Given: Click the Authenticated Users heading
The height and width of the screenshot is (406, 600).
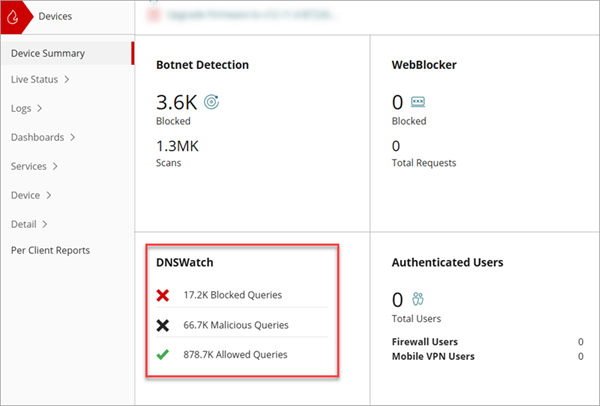Looking at the screenshot, I should click(447, 263).
